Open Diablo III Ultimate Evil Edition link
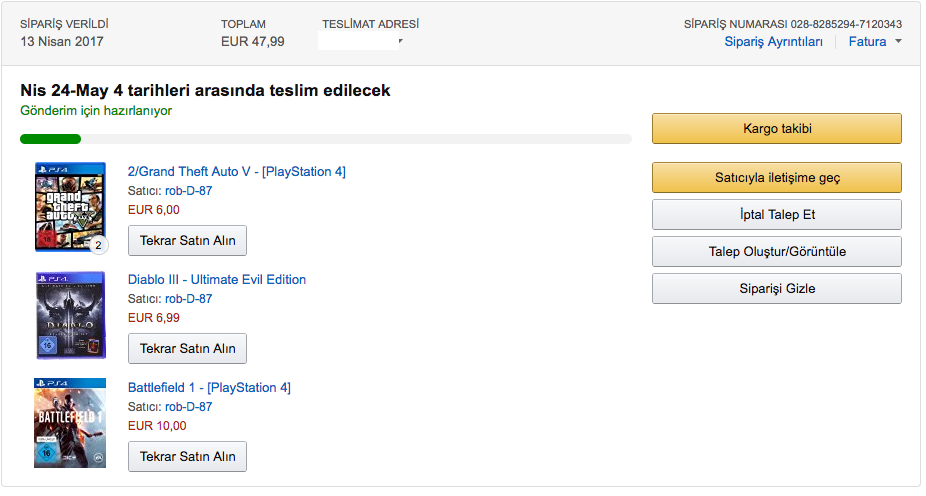 216,279
